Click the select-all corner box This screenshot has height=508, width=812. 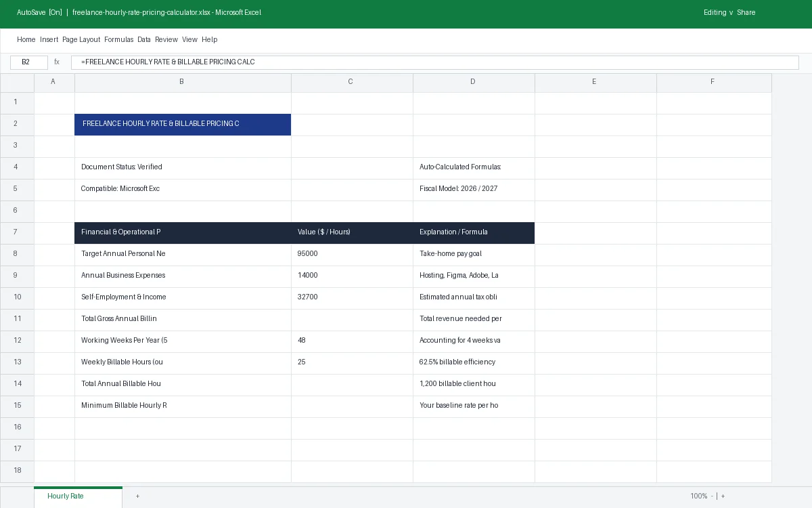(17, 83)
